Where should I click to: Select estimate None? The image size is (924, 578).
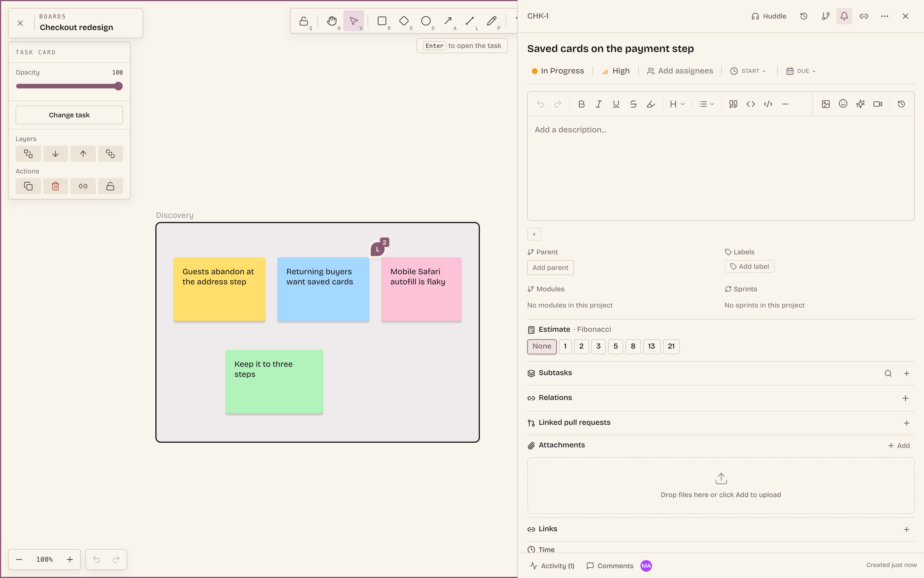pyautogui.click(x=542, y=346)
